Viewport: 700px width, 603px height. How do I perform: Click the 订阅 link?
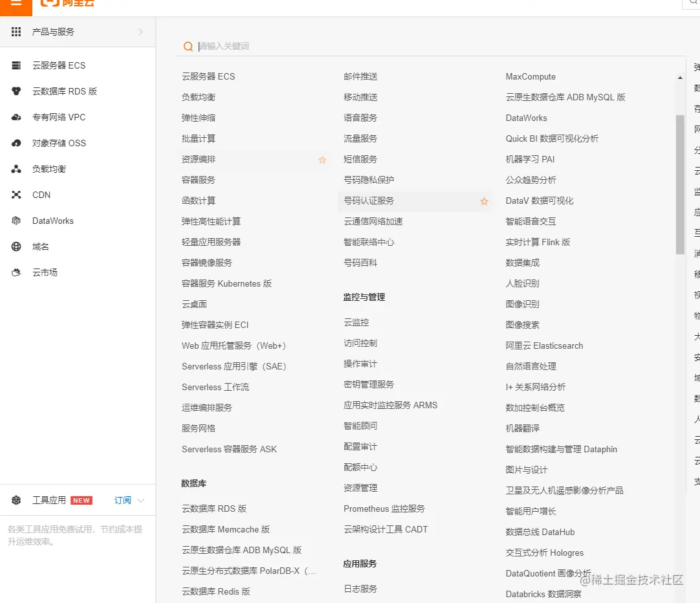click(123, 500)
